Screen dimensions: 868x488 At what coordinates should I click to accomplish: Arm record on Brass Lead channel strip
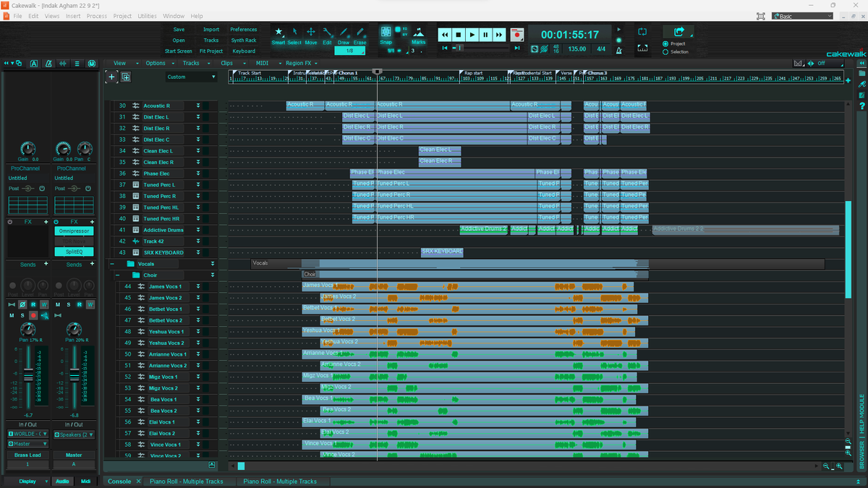[33, 316]
